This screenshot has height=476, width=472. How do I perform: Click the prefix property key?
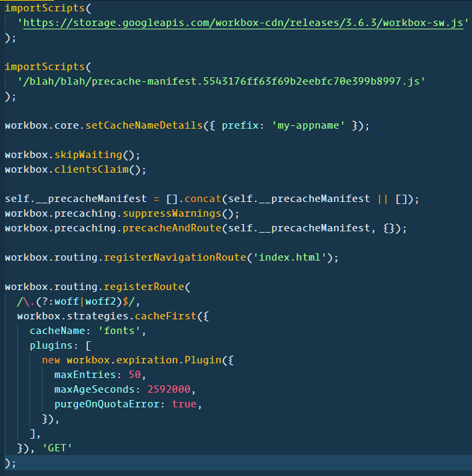[x=240, y=125]
